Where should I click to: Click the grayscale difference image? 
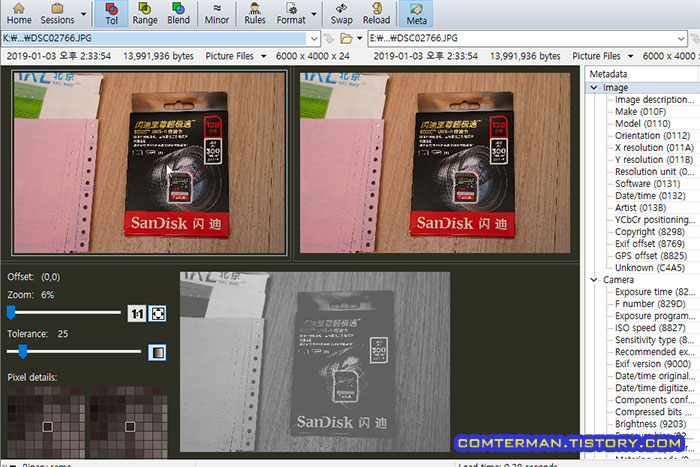pos(315,362)
